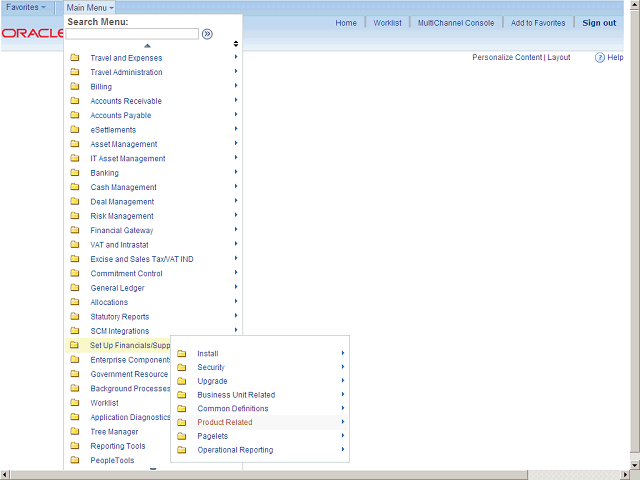This screenshot has width=640, height=480.
Task: Click the Banking folder icon
Action: (x=75, y=173)
